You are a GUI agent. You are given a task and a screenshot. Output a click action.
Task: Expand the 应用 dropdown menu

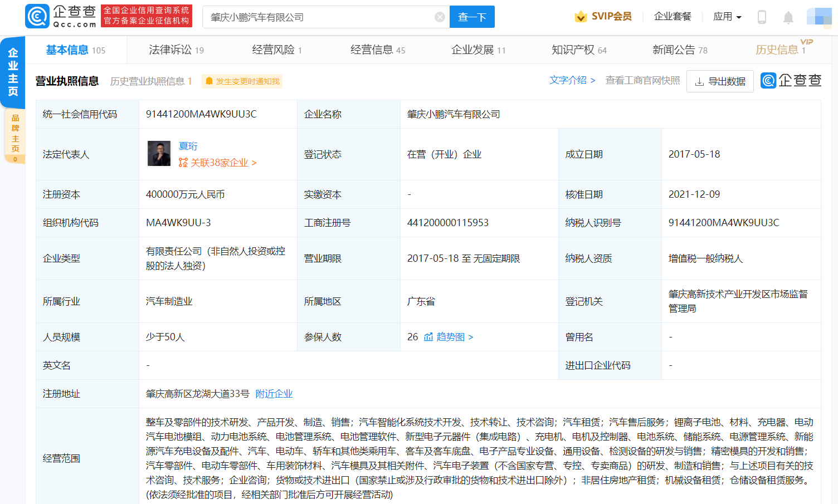[x=727, y=17]
